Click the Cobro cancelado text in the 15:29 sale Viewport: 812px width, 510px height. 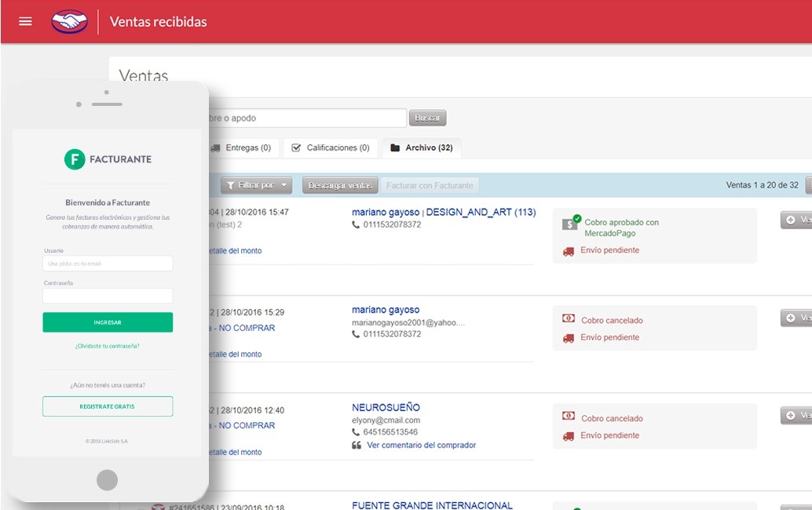(612, 321)
